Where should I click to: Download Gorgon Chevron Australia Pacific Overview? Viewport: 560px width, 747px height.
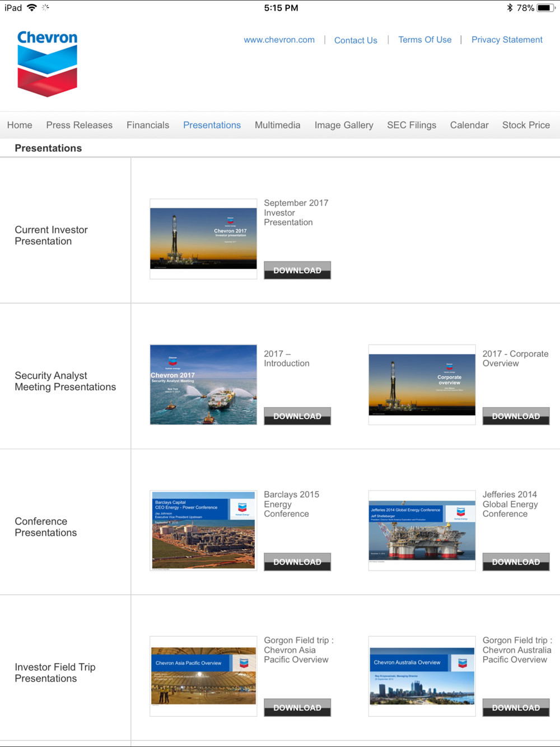[516, 708]
